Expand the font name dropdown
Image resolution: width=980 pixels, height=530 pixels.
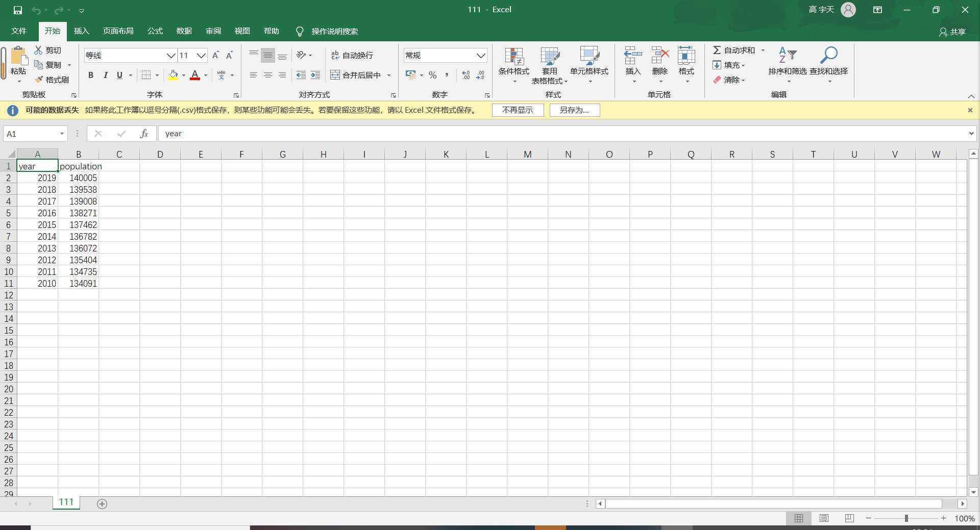(x=171, y=55)
